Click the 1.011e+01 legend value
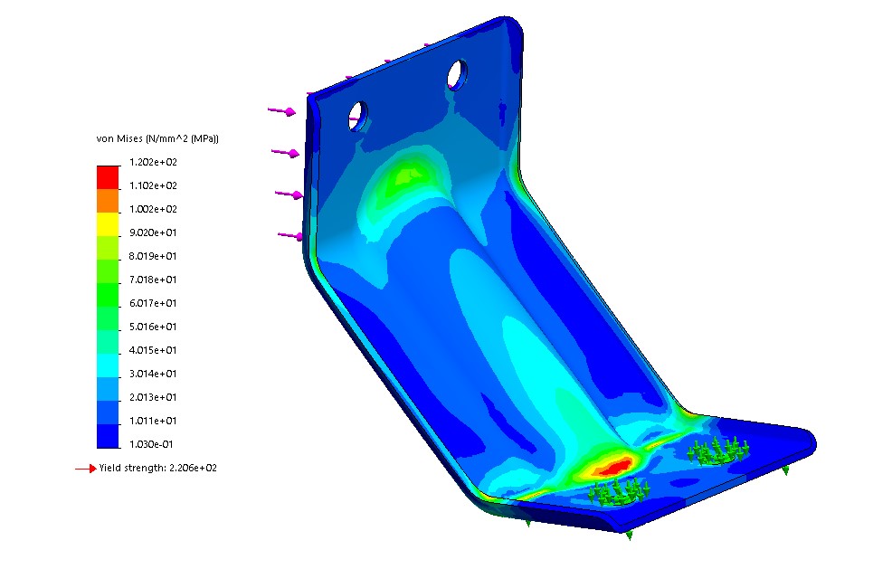The image size is (873, 588). (153, 421)
